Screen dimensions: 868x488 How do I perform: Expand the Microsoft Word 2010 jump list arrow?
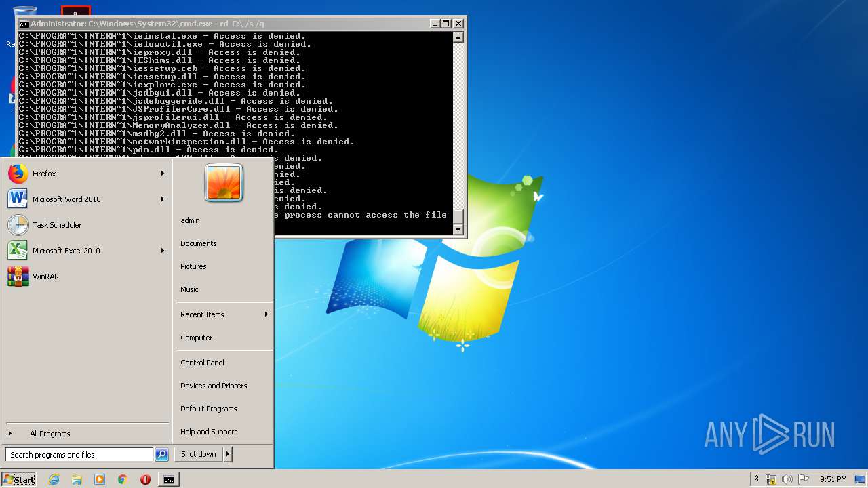[163, 199]
